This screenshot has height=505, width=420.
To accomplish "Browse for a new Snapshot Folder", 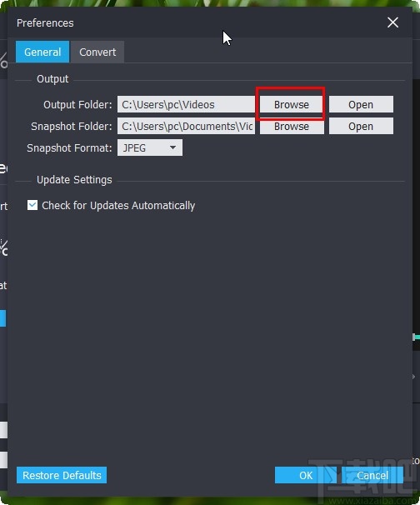I will click(x=292, y=126).
